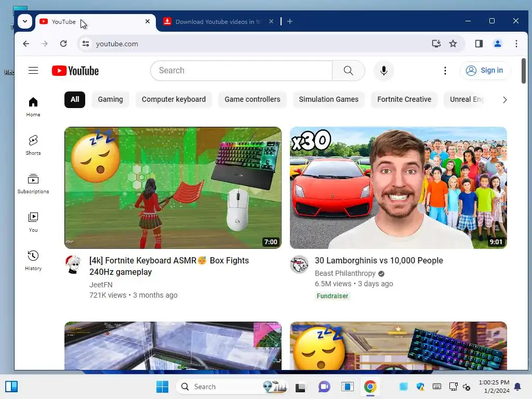Bookmark this tab with star icon
Image resolution: width=532 pixels, height=399 pixels.
[x=453, y=44]
